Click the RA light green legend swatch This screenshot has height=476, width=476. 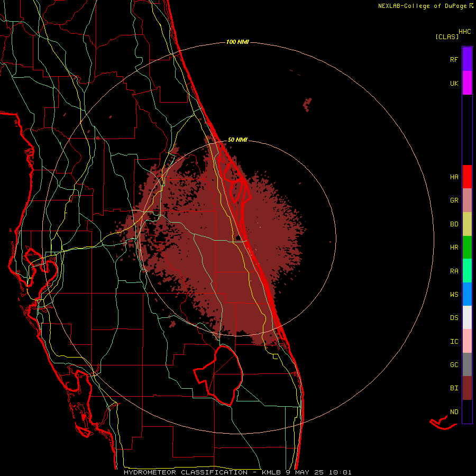point(467,271)
